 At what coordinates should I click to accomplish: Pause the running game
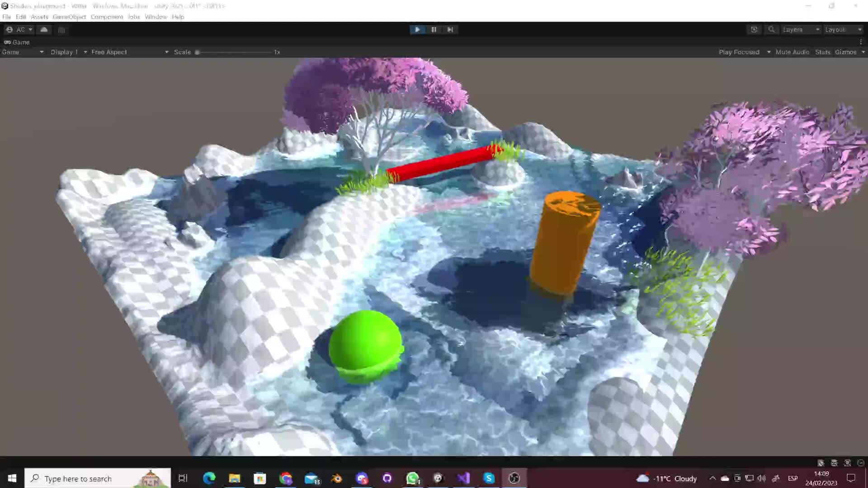434,29
